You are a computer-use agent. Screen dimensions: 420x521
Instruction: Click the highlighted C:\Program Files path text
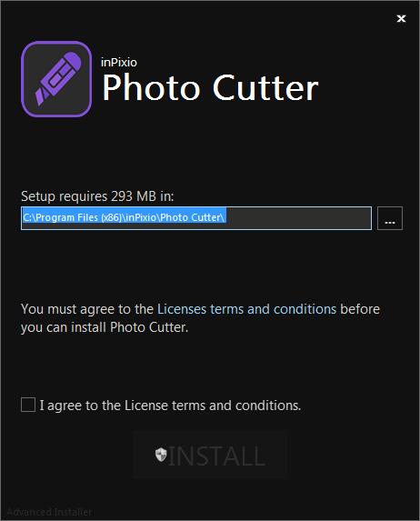(x=124, y=217)
